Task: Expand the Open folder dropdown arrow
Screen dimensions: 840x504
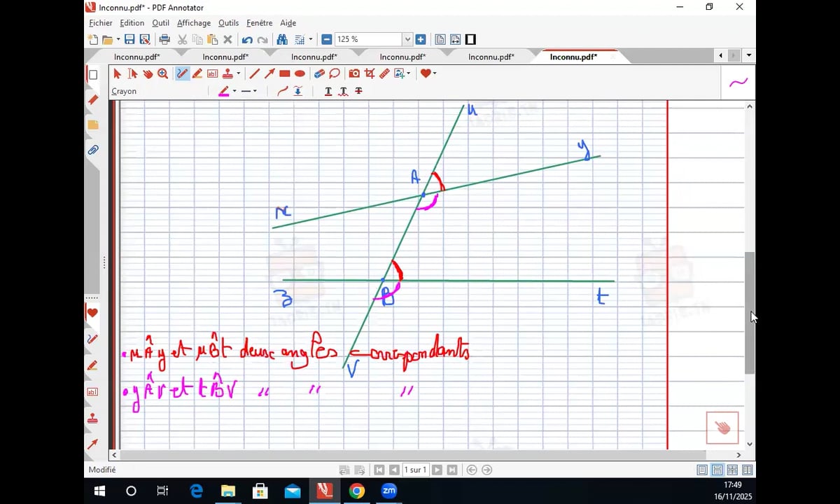Action: coord(118,40)
